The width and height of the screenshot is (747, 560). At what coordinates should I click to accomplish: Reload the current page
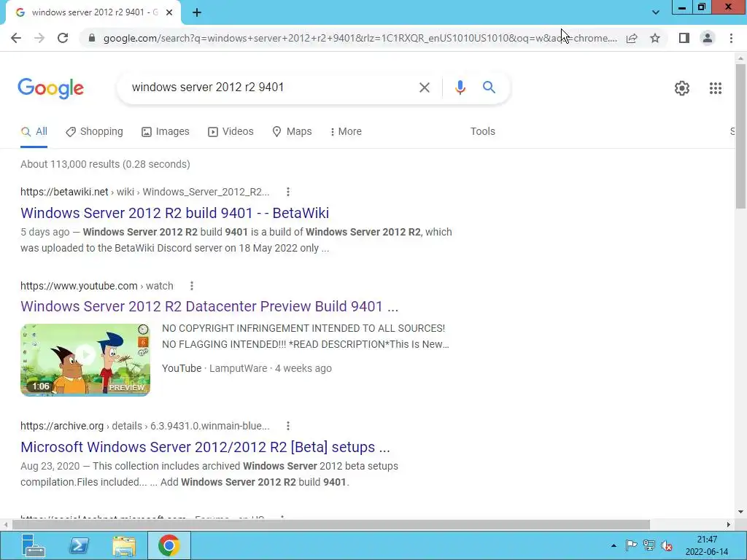(63, 38)
